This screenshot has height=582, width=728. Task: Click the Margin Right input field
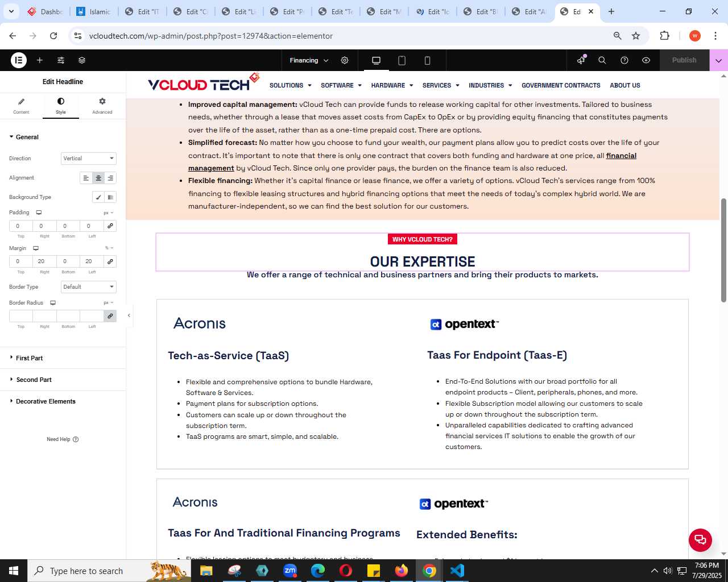pyautogui.click(x=44, y=261)
